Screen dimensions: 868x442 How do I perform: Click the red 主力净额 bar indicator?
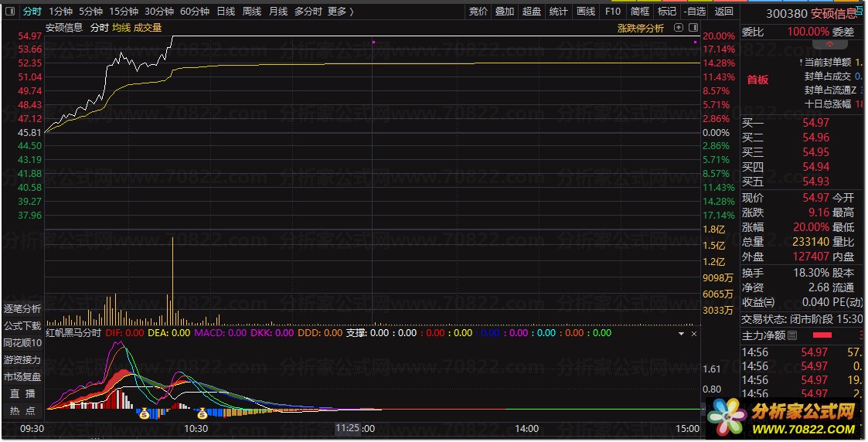[822, 335]
